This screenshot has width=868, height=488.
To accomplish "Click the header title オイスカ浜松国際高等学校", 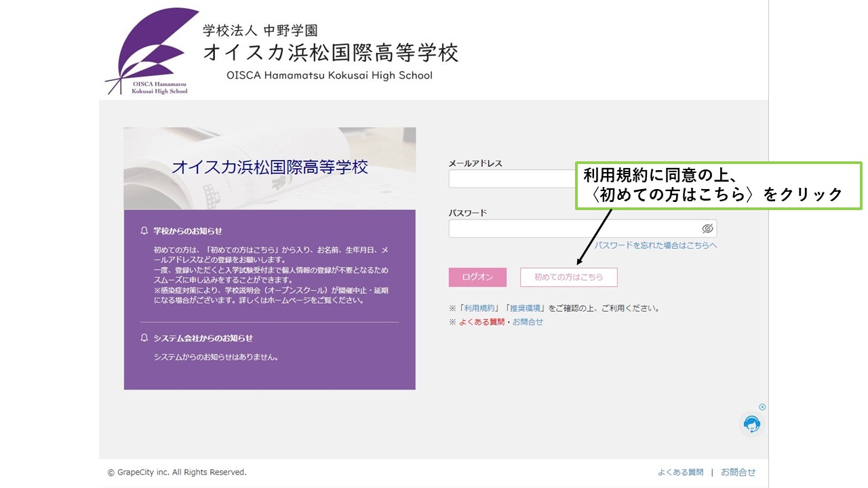I will click(330, 53).
